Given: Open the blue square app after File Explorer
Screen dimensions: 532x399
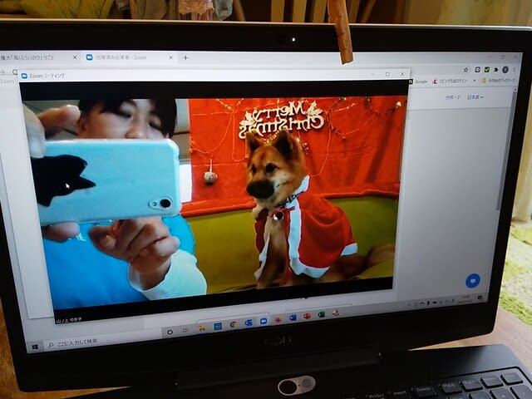Looking at the screenshot, I should coord(218,327).
